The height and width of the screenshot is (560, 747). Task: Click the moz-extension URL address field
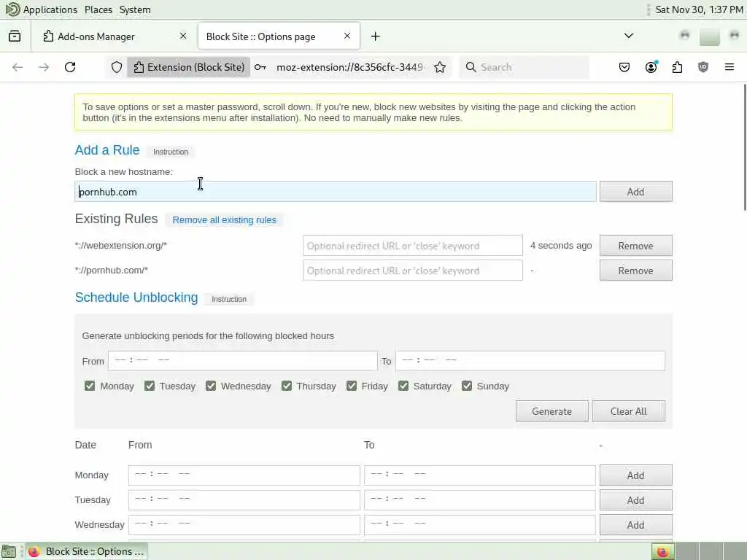(350, 67)
